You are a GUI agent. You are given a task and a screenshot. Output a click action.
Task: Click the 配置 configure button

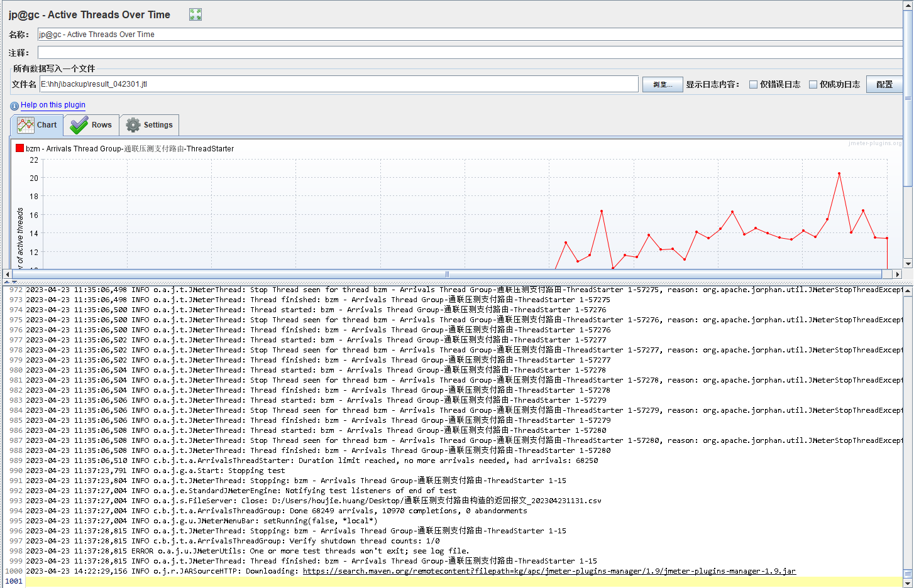coord(884,84)
